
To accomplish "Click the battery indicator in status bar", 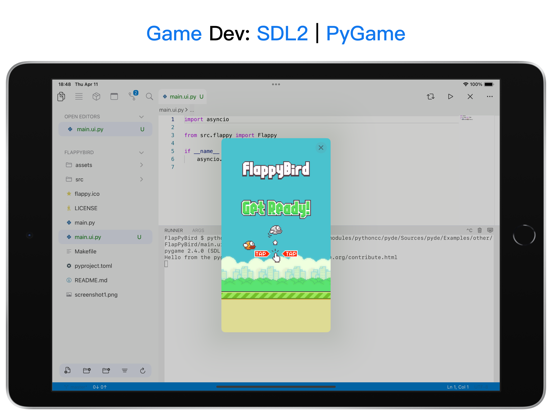I will coord(489,84).
